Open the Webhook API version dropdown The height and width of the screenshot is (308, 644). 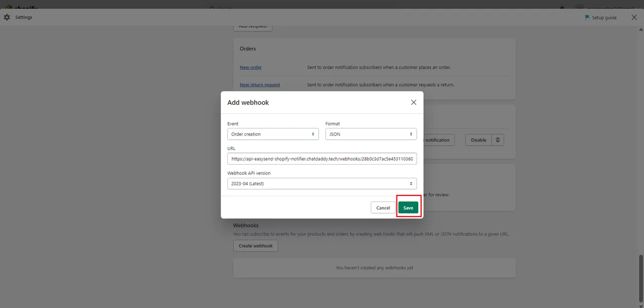click(x=321, y=184)
